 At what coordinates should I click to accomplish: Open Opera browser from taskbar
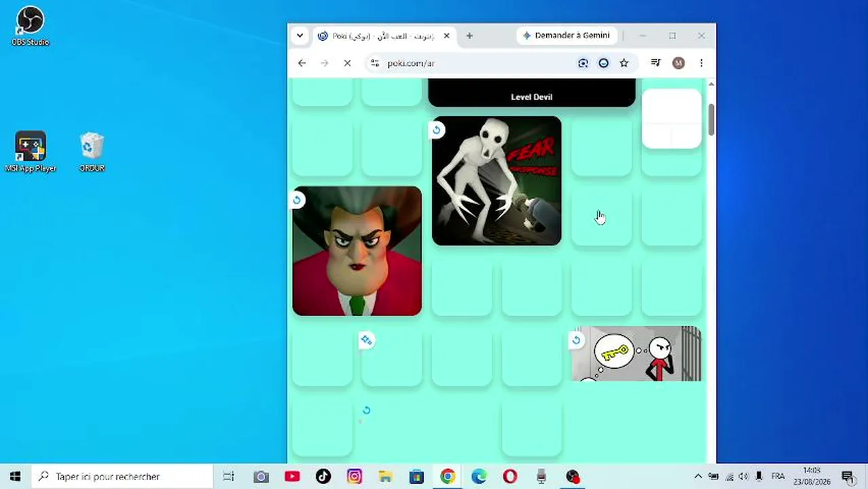point(510,476)
